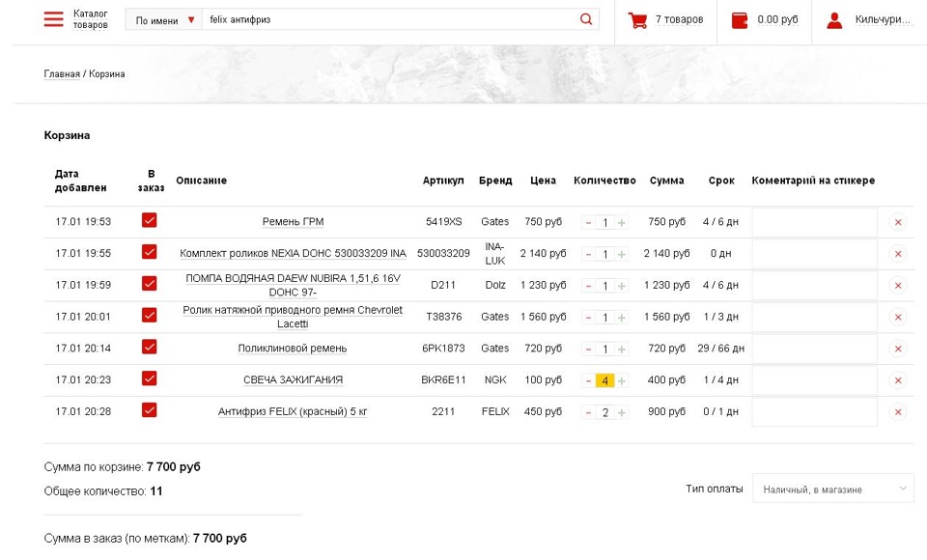The image size is (927, 560).
Task: Uncheck order checkbox for Ремень ГРМ
Action: pos(149,220)
